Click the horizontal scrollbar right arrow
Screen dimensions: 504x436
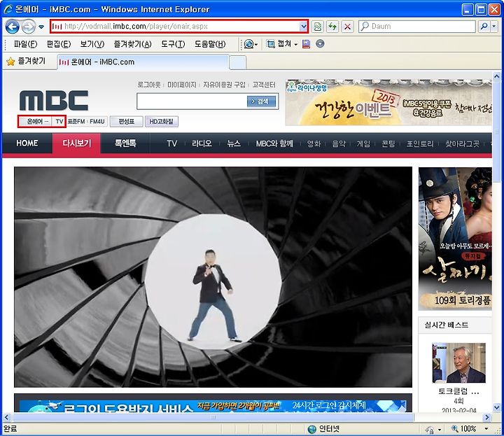click(487, 417)
